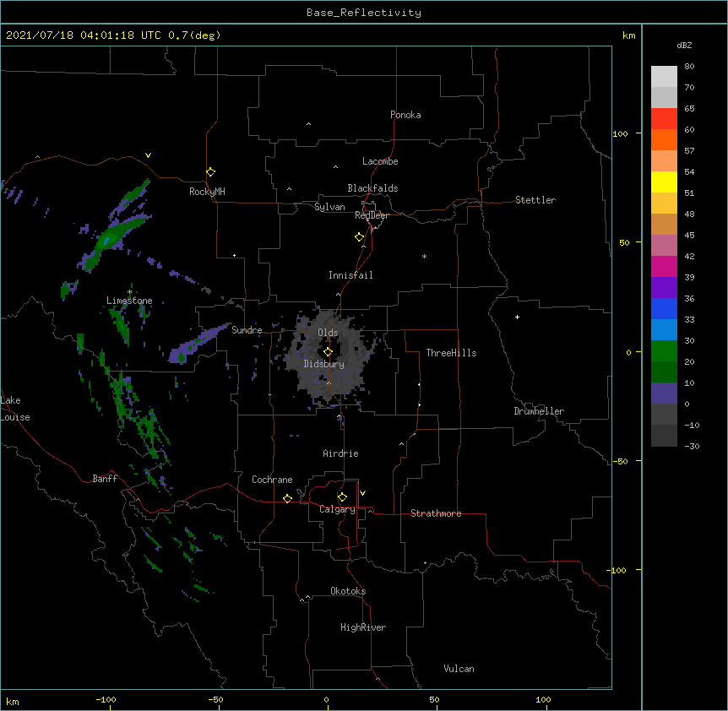
Task: Select the yellow V marker northwest of RockyMH
Action: coord(148,155)
